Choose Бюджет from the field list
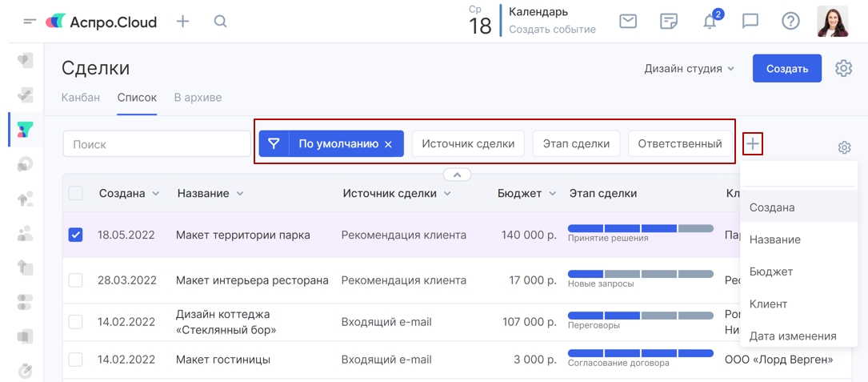Viewport: 868px width, 382px height. tap(770, 271)
